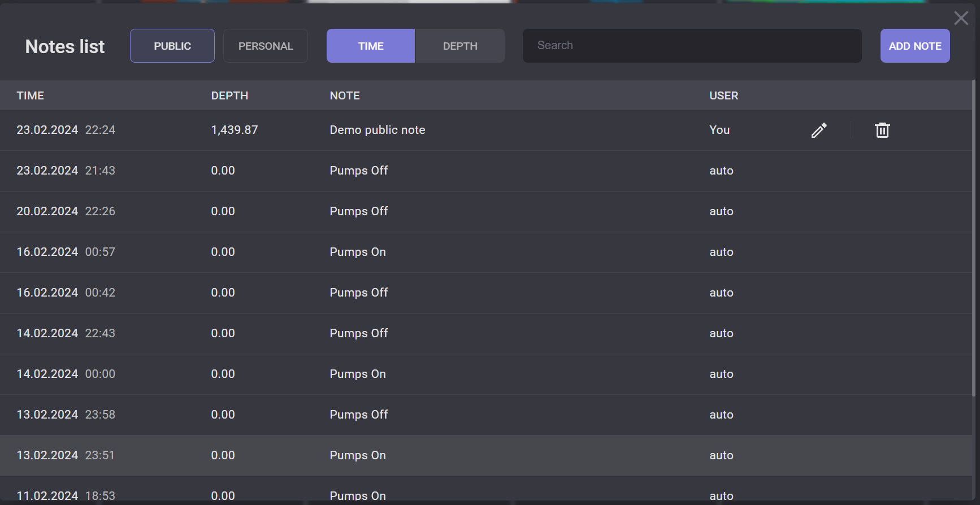
Task: Focus the Search input field
Action: coord(692,46)
